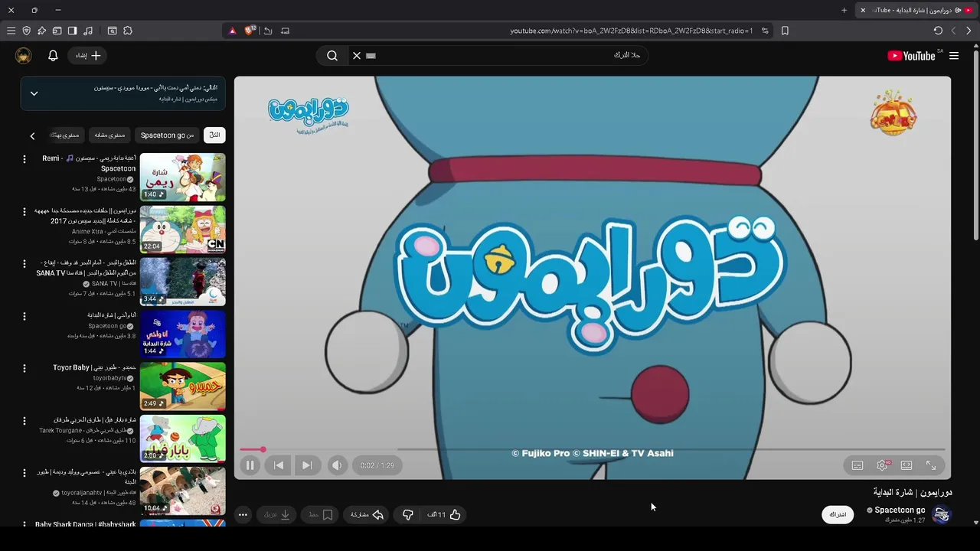Image resolution: width=980 pixels, height=551 pixels.
Task: Open Spacetoon go channel link
Action: pyautogui.click(x=900, y=510)
